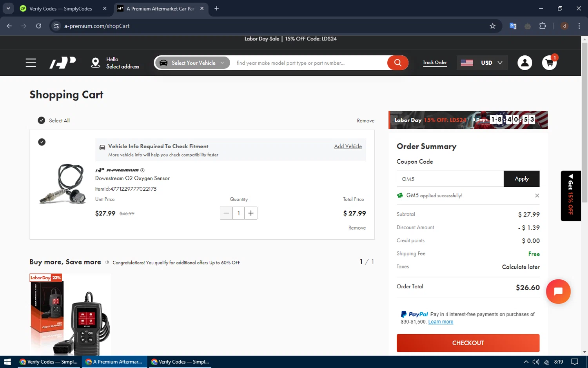
Task: Open the oxygen sensor product thumbnail
Action: [x=63, y=184]
